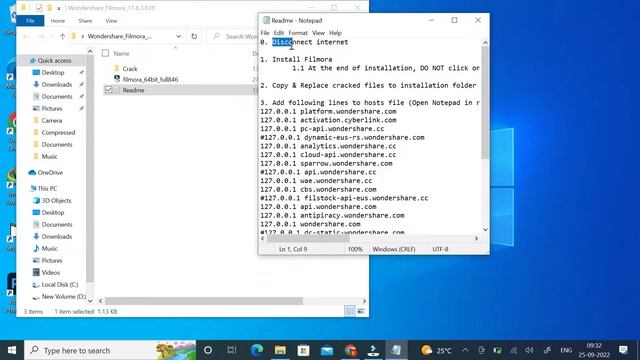640x360 pixels.
Task: Click the line '127.0.0.1 antipiracy.wondershare.com'
Action: pos(332,215)
